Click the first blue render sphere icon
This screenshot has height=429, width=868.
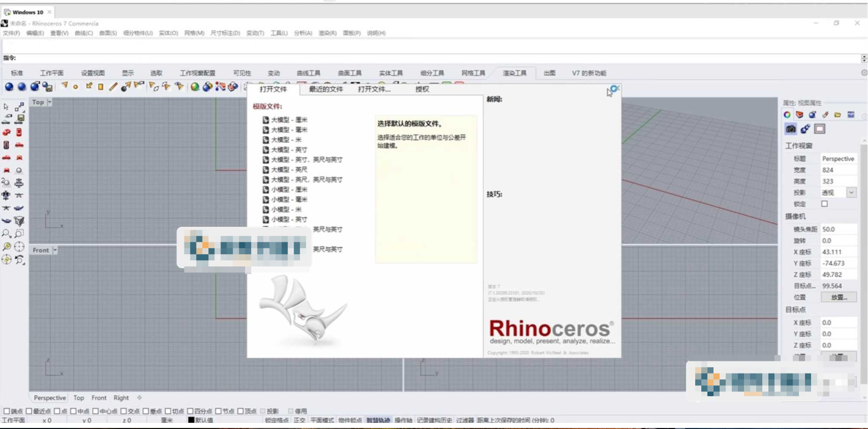click(x=9, y=86)
